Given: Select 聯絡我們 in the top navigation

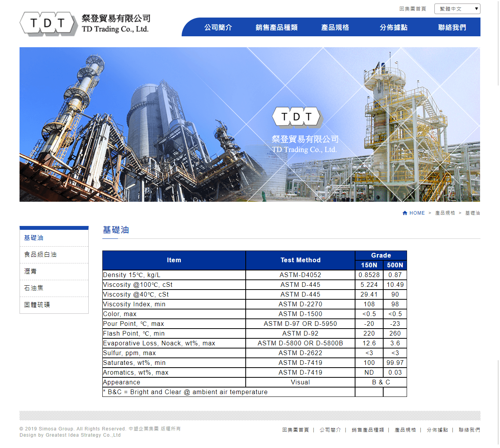Looking at the screenshot, I should (452, 27).
